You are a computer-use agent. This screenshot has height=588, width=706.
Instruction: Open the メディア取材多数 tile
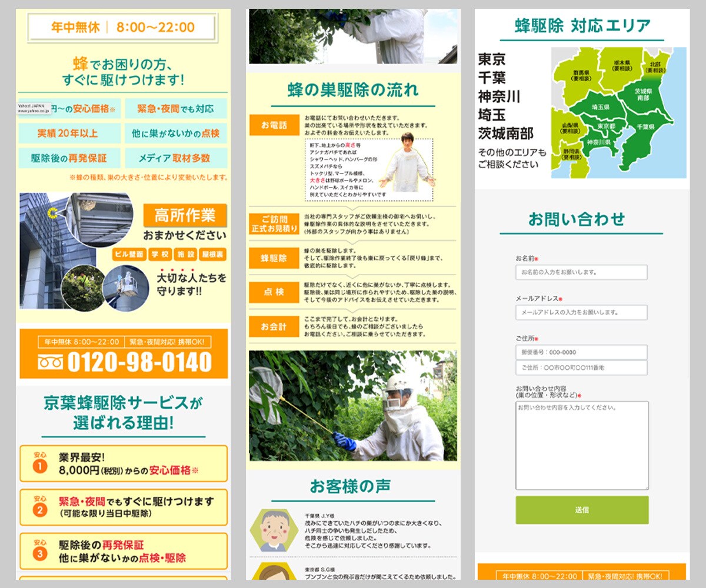[176, 158]
